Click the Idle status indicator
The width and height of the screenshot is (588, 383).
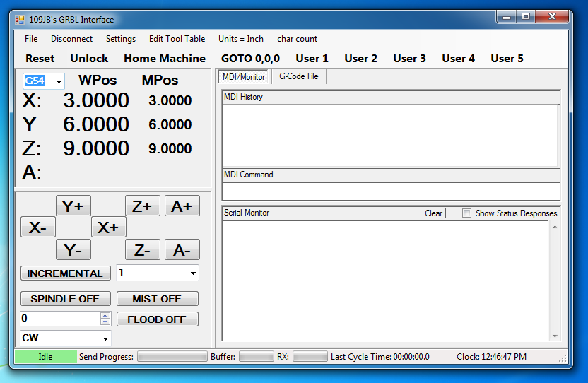coord(45,357)
